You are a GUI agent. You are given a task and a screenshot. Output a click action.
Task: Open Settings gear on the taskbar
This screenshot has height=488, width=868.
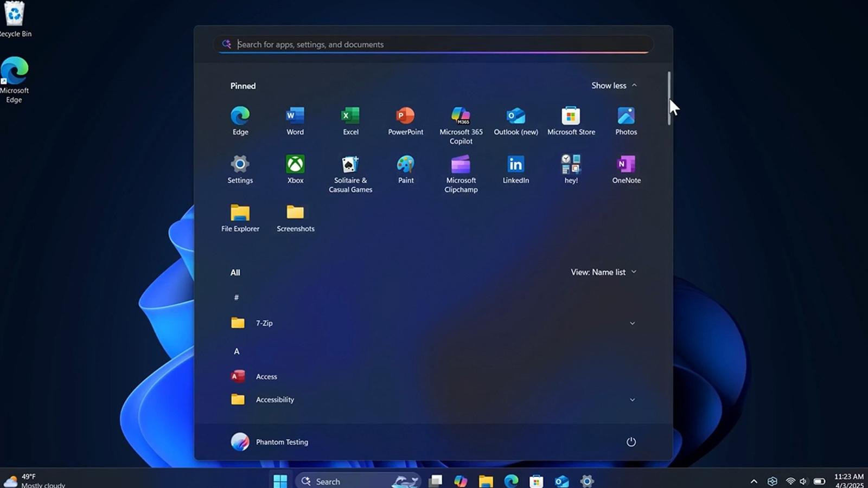click(587, 481)
